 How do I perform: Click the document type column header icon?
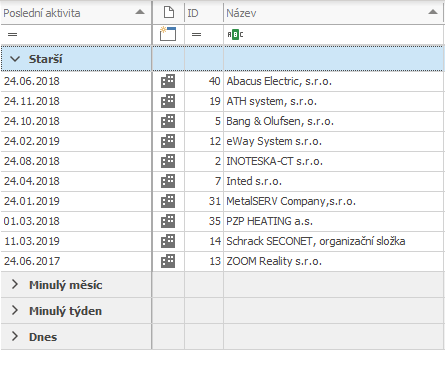click(x=169, y=13)
